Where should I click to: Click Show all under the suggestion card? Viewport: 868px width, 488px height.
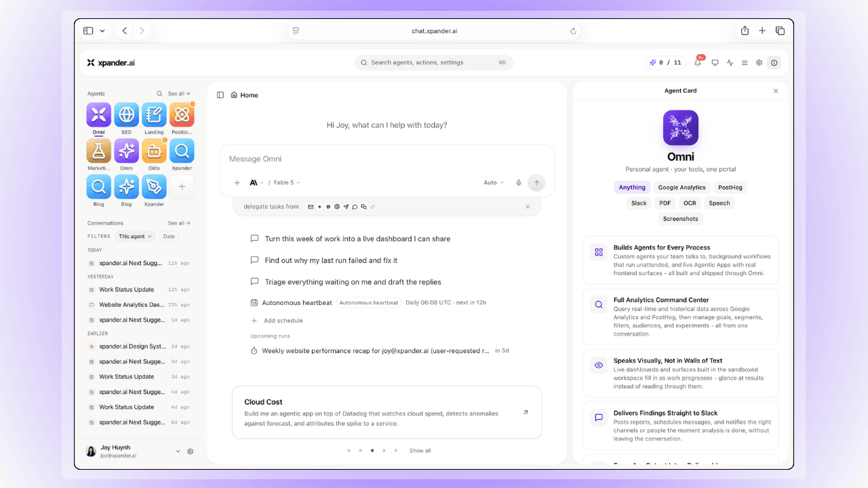coord(420,451)
